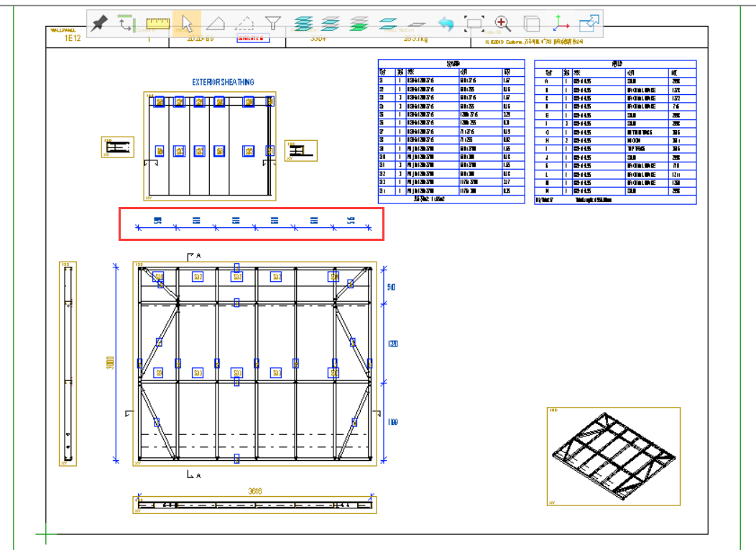This screenshot has height=550, width=756.
Task: Select small detail view right of sheathing
Action: 301,150
